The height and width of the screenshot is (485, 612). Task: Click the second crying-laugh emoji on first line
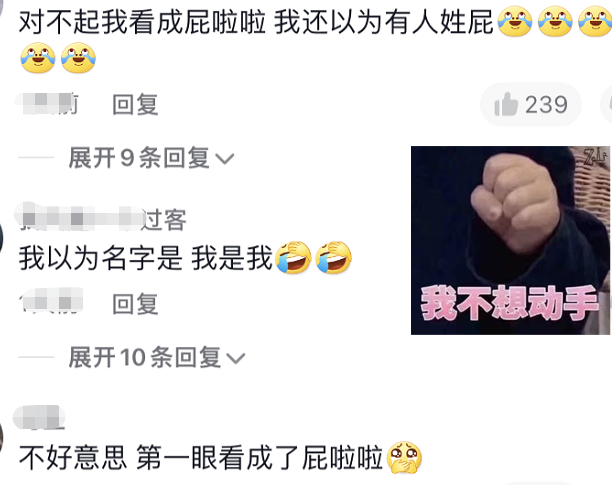point(555,21)
